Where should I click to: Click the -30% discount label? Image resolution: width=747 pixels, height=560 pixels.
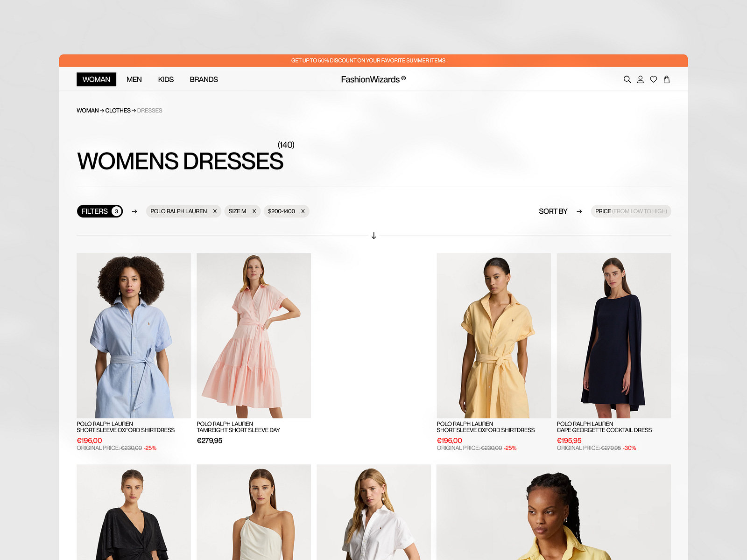[x=629, y=448]
